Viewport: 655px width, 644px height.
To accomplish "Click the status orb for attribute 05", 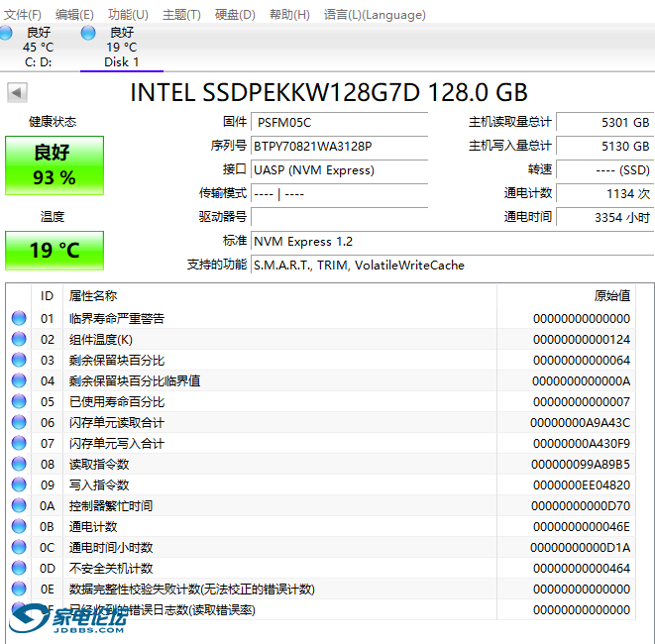I will pos(19,402).
